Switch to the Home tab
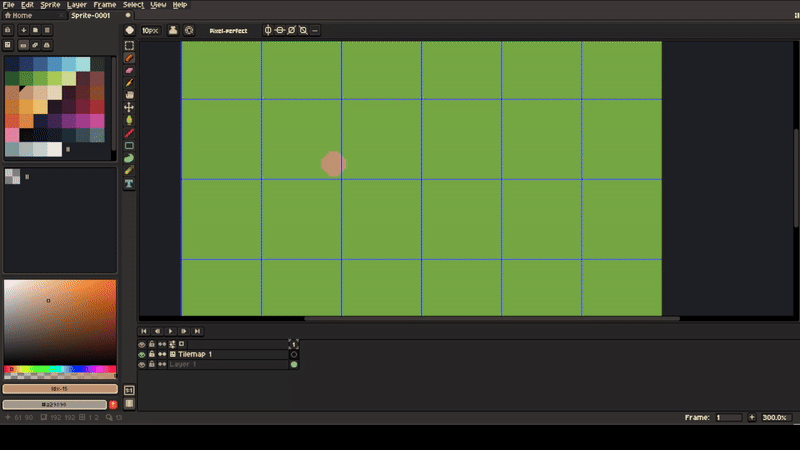The height and width of the screenshot is (450, 800). pos(18,16)
